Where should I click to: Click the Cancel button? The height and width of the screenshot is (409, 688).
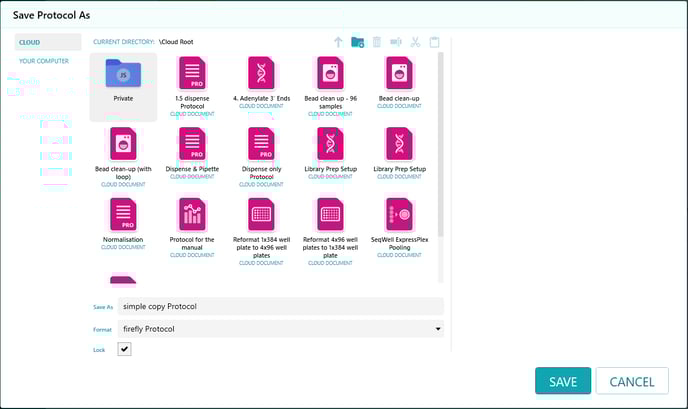coord(632,381)
